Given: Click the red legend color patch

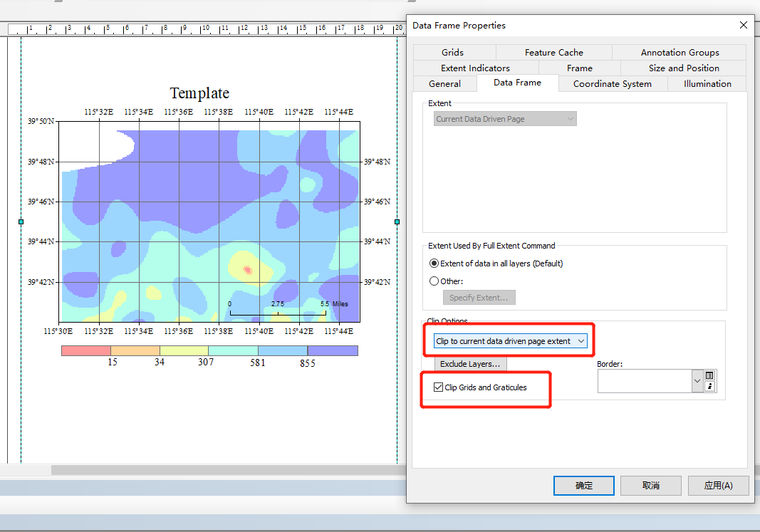Looking at the screenshot, I should pos(86,351).
